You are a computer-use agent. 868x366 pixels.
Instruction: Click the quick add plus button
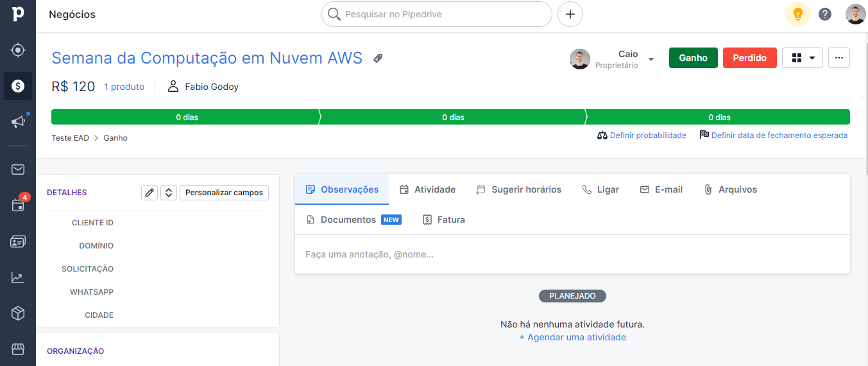(x=570, y=14)
